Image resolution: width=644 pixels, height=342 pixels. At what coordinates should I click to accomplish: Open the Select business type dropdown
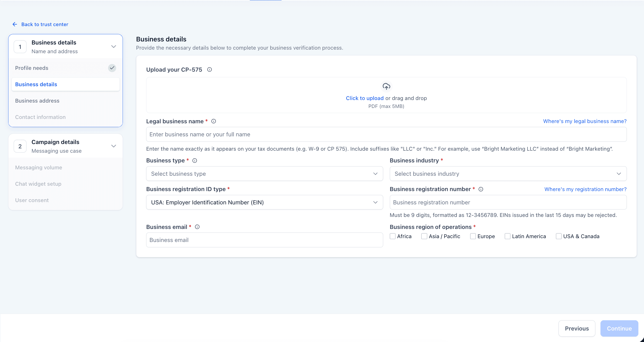pyautogui.click(x=264, y=174)
